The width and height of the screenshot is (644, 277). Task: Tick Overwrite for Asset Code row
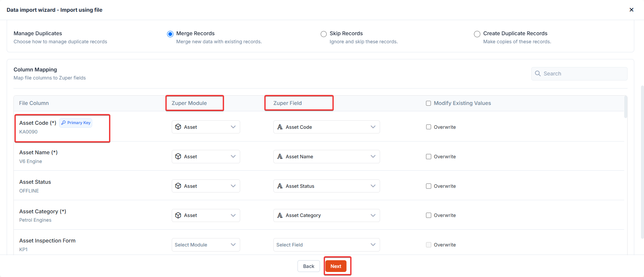(428, 127)
